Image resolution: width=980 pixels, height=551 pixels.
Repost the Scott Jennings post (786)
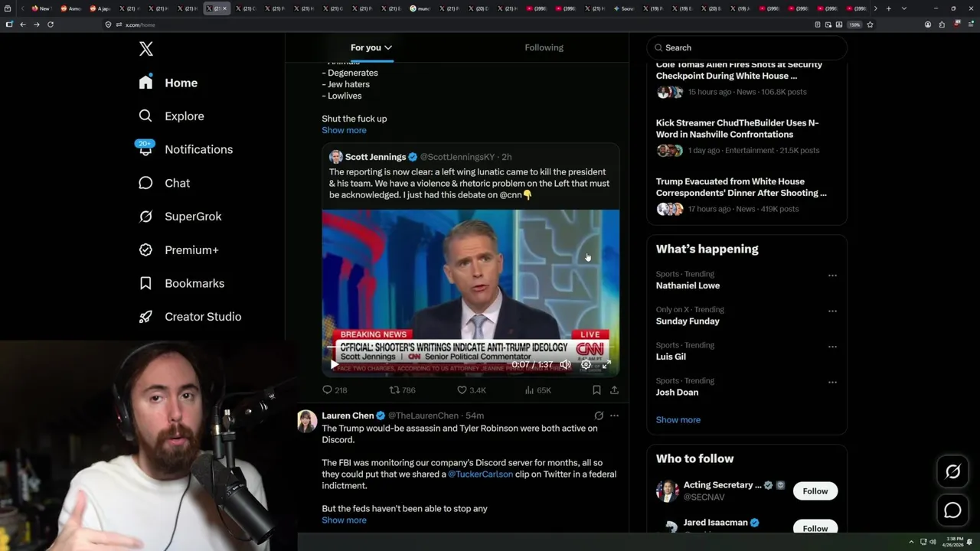coord(402,390)
